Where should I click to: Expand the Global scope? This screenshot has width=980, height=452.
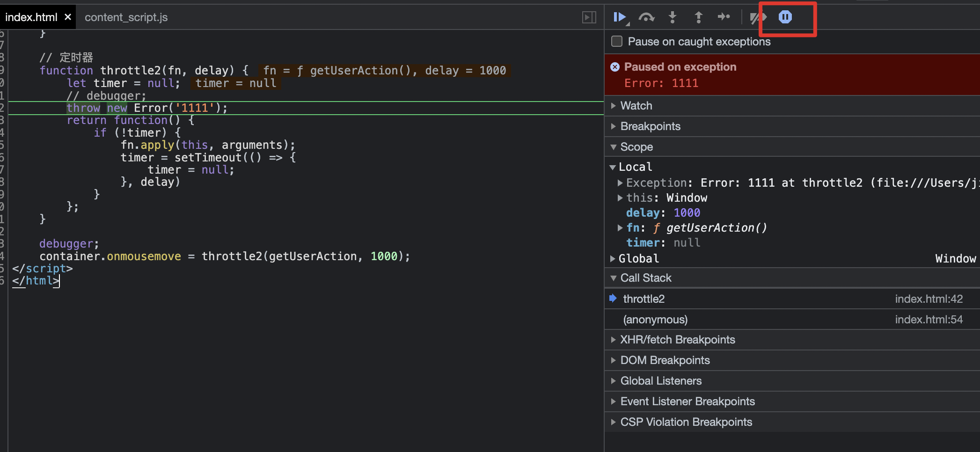coord(613,258)
